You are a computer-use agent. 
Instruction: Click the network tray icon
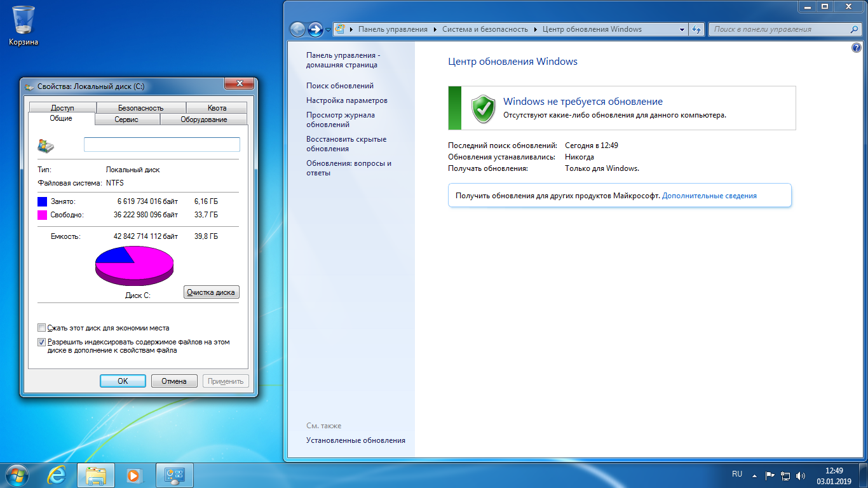(x=785, y=475)
